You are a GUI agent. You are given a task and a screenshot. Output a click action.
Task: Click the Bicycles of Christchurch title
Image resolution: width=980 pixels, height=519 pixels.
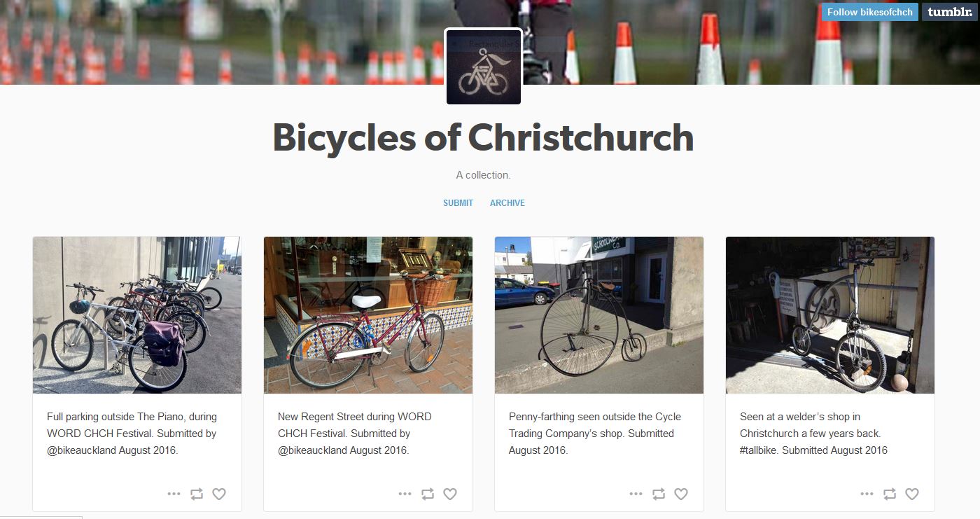(483, 137)
